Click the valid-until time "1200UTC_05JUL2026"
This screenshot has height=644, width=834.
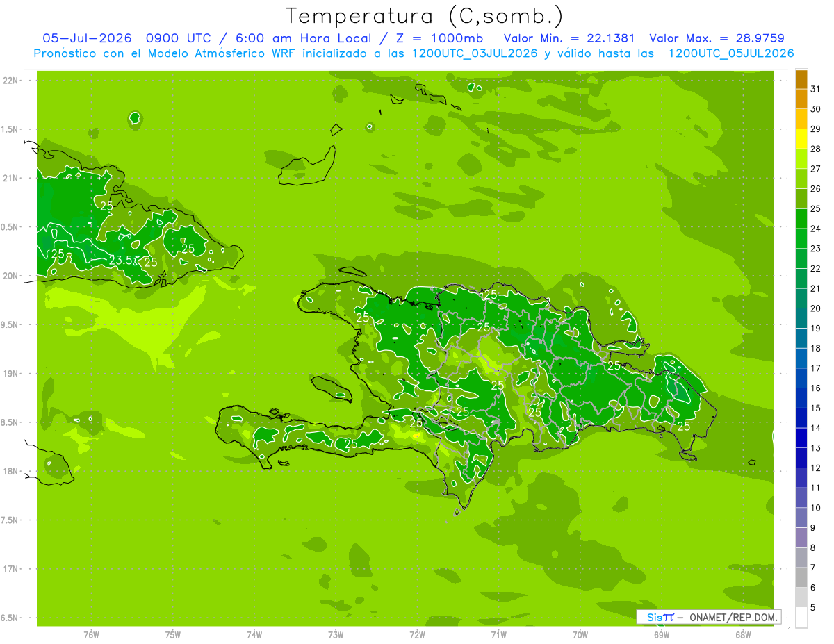coord(731,53)
